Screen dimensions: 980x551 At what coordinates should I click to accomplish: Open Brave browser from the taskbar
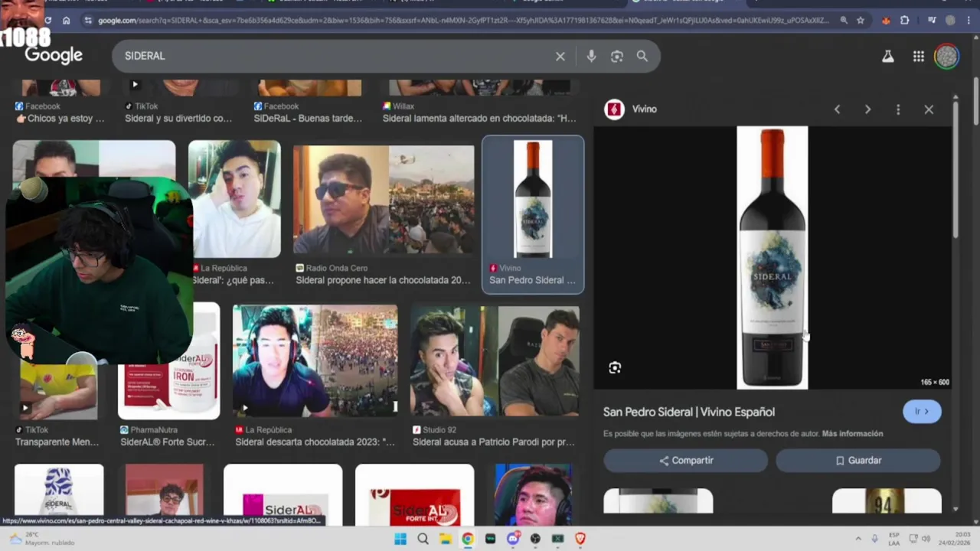point(580,539)
